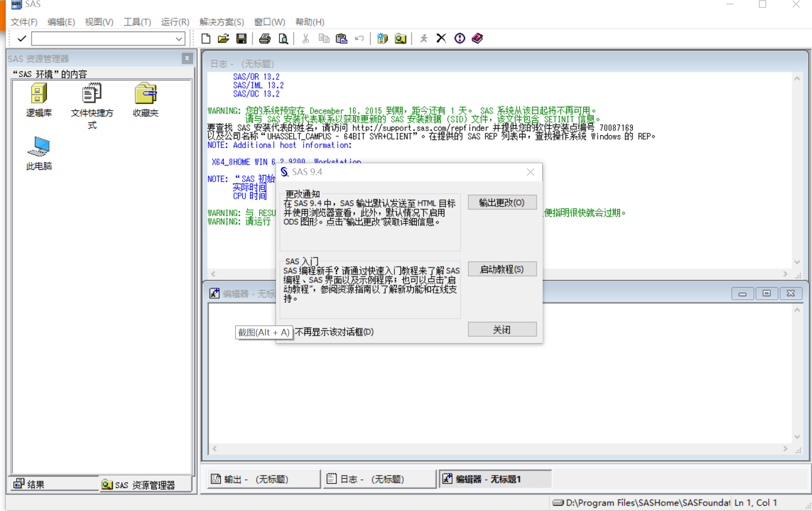812x511 pixels.
Task: Open the 编辑(E) menu
Action: pos(61,22)
